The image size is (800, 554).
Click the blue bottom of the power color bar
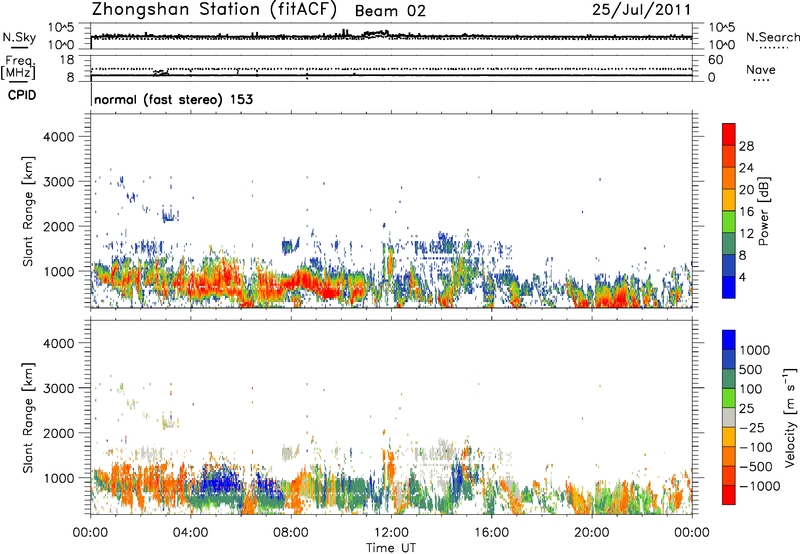point(729,287)
